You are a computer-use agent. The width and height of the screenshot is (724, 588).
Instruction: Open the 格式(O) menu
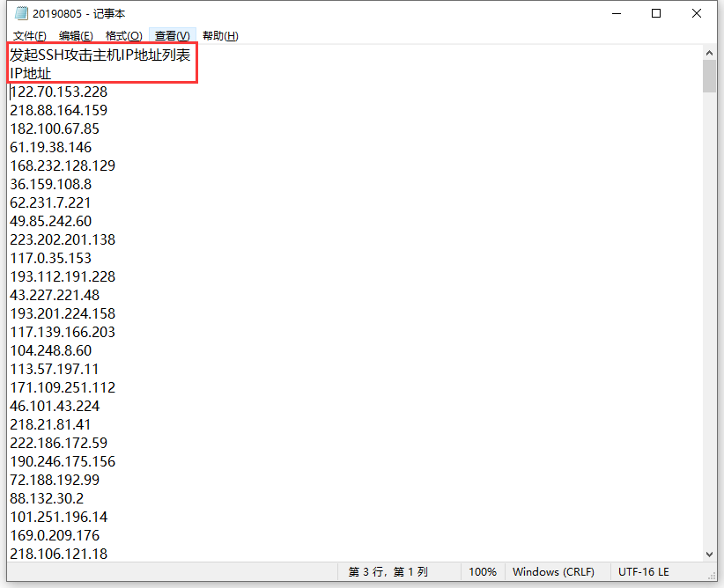(123, 36)
